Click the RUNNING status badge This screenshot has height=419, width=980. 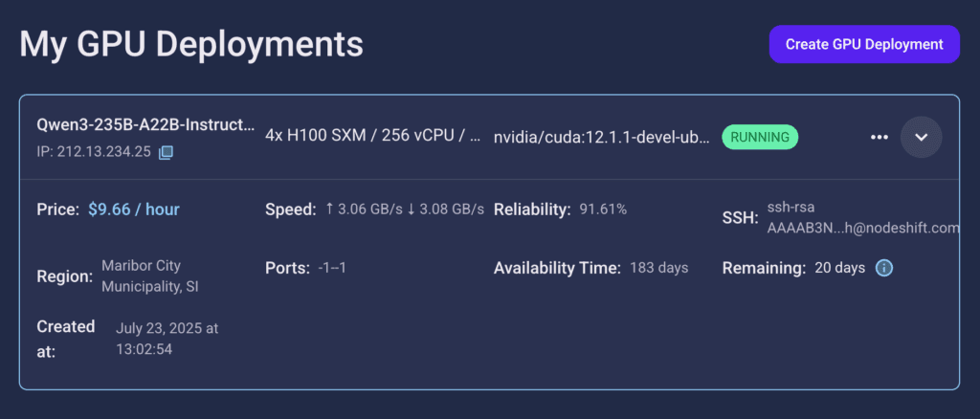(760, 138)
